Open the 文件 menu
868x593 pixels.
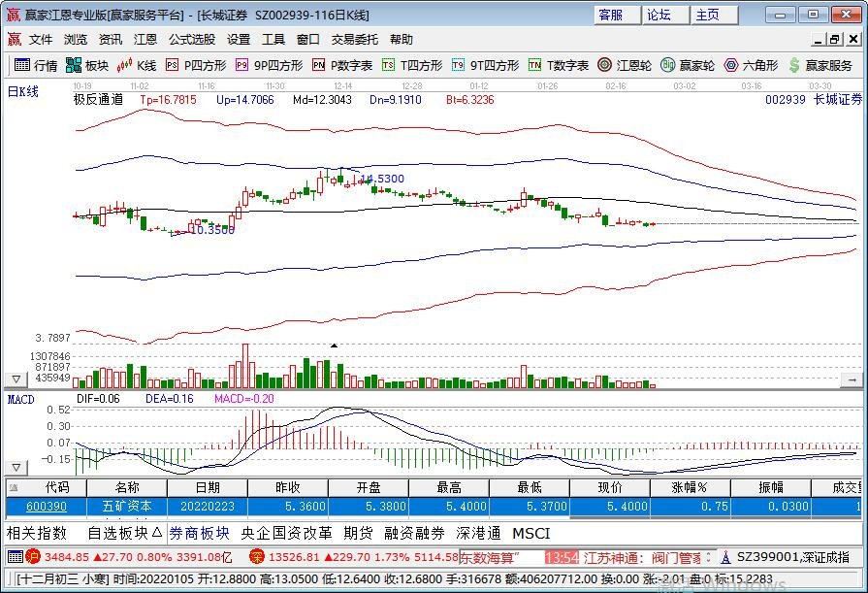[41, 40]
